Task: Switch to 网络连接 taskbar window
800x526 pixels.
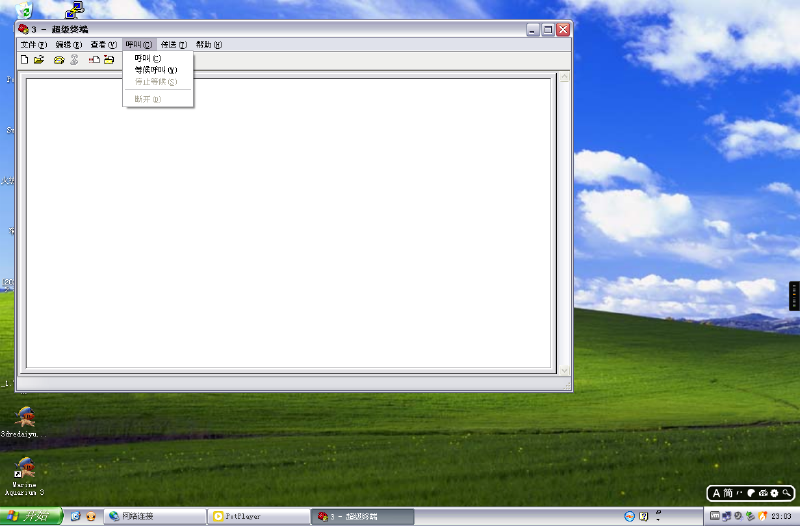Action: [x=155, y=516]
